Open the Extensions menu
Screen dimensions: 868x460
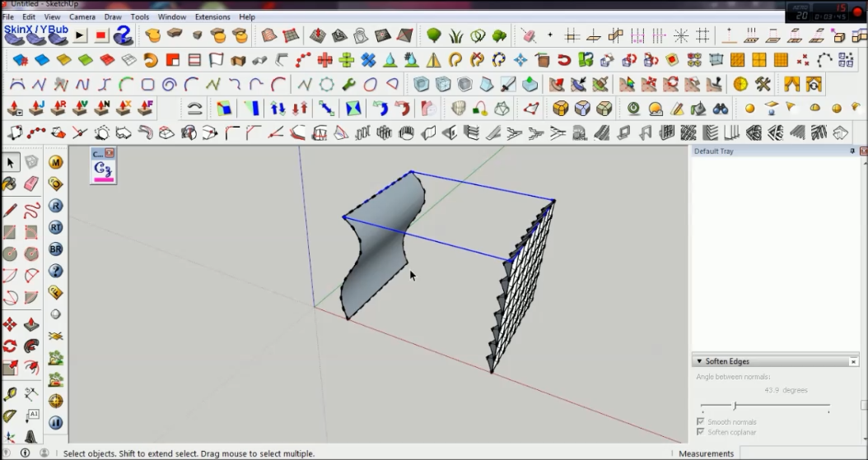point(212,17)
